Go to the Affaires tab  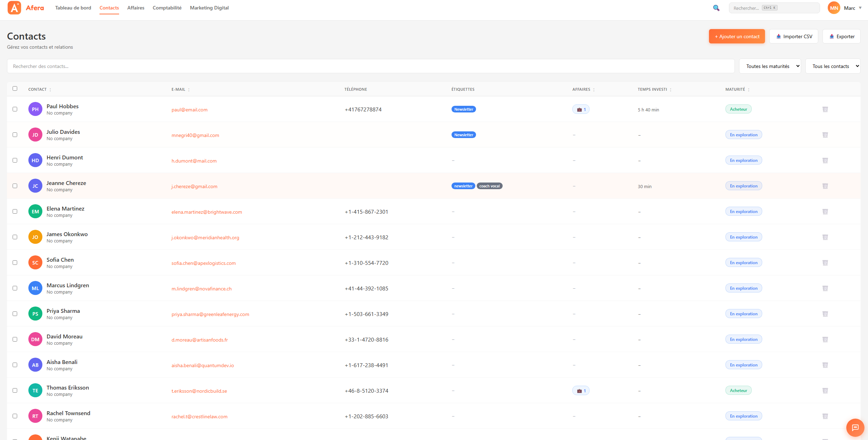click(136, 8)
